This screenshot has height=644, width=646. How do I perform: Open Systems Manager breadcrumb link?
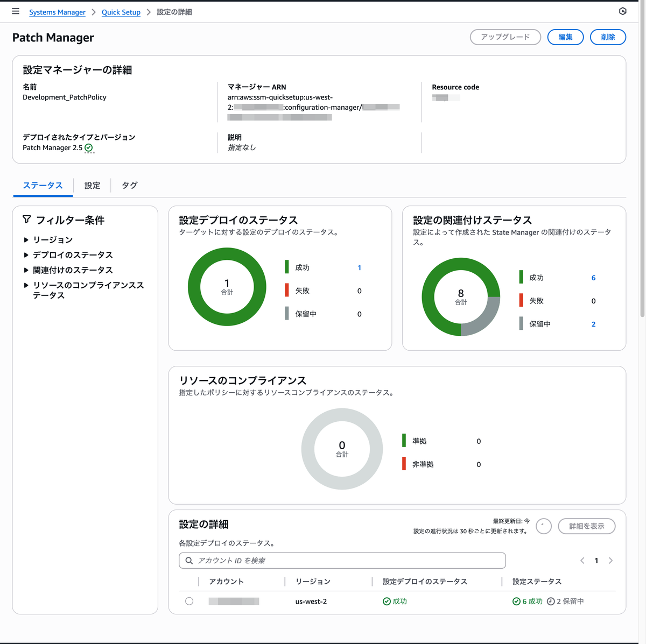point(57,12)
